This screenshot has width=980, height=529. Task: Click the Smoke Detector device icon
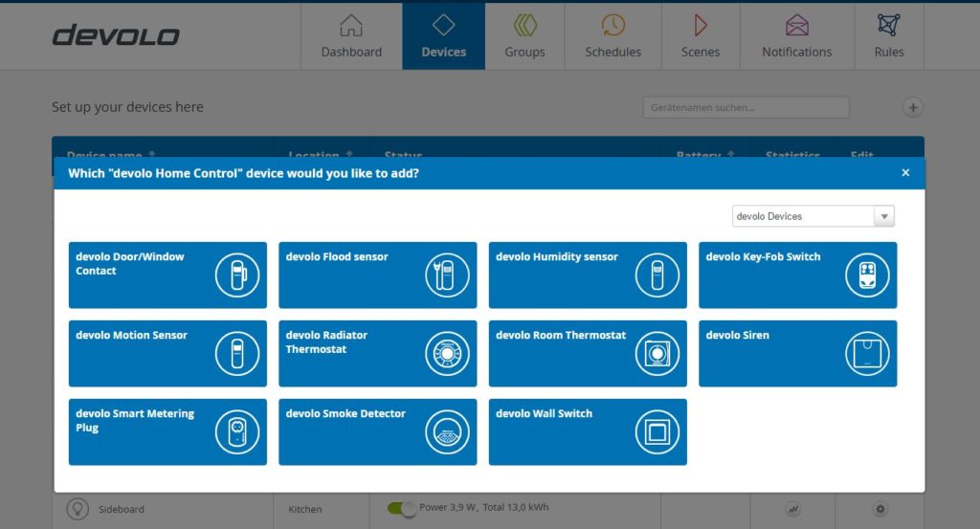pyautogui.click(x=447, y=431)
